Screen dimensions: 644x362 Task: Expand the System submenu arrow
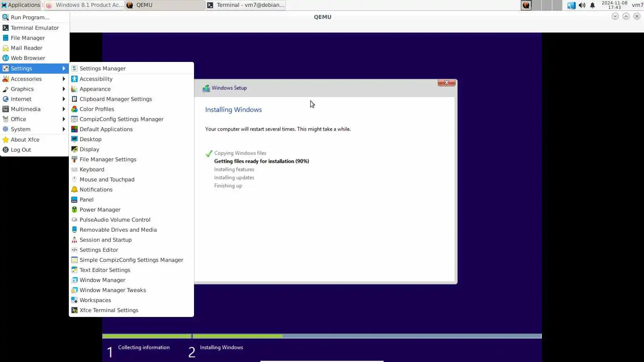pos(64,129)
